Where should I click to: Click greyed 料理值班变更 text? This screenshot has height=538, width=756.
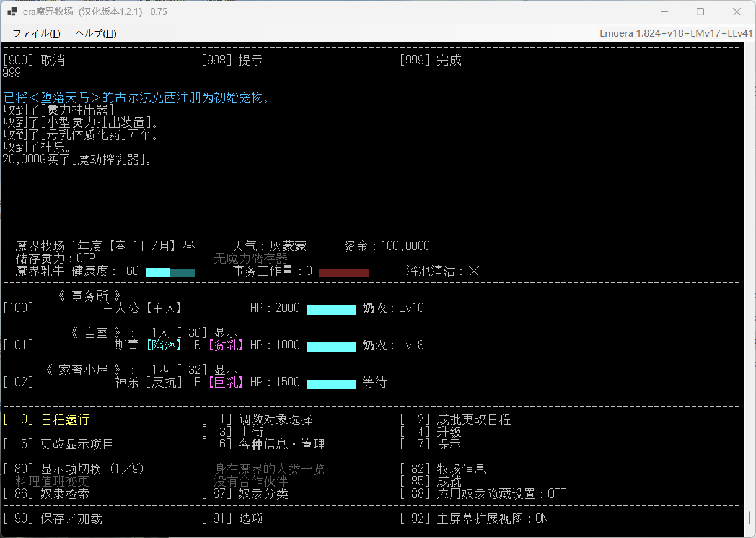click(53, 482)
